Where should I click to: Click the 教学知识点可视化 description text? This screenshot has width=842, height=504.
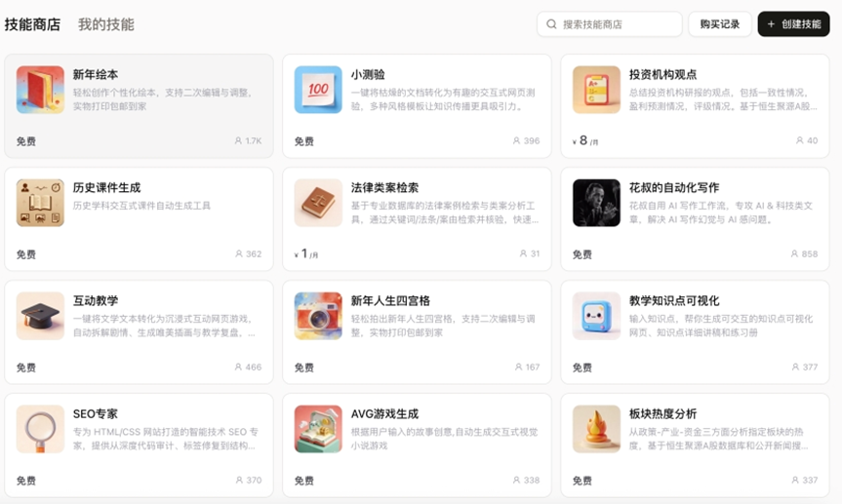click(721, 326)
